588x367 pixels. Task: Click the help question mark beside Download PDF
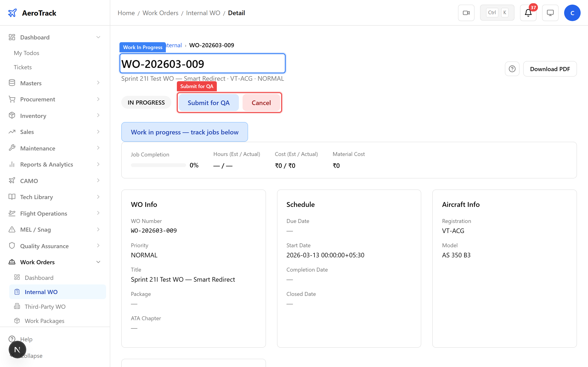coord(512,69)
